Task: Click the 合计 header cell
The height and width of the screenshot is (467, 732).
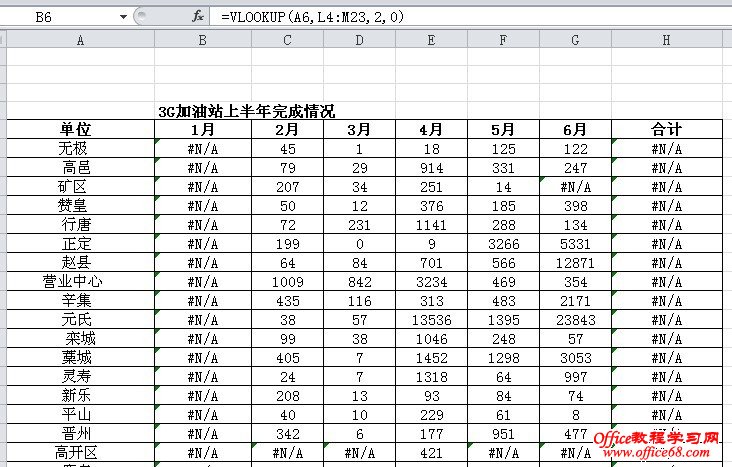Action: pos(667,129)
